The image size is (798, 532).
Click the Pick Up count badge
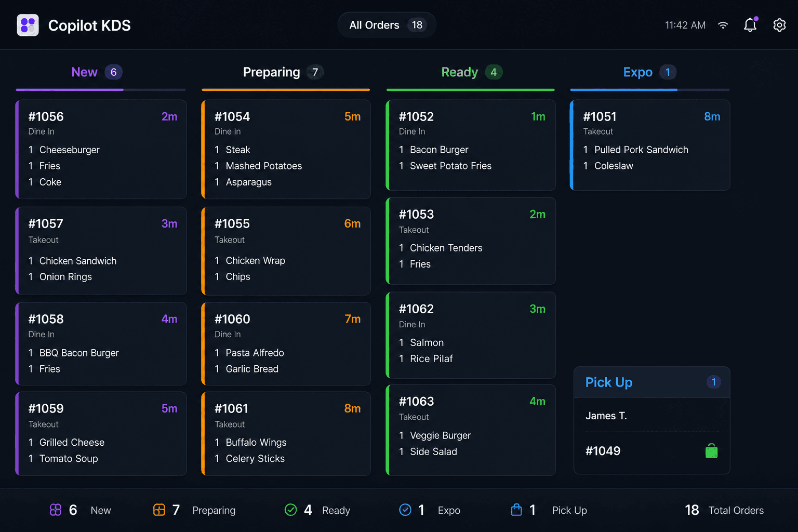[x=714, y=382]
